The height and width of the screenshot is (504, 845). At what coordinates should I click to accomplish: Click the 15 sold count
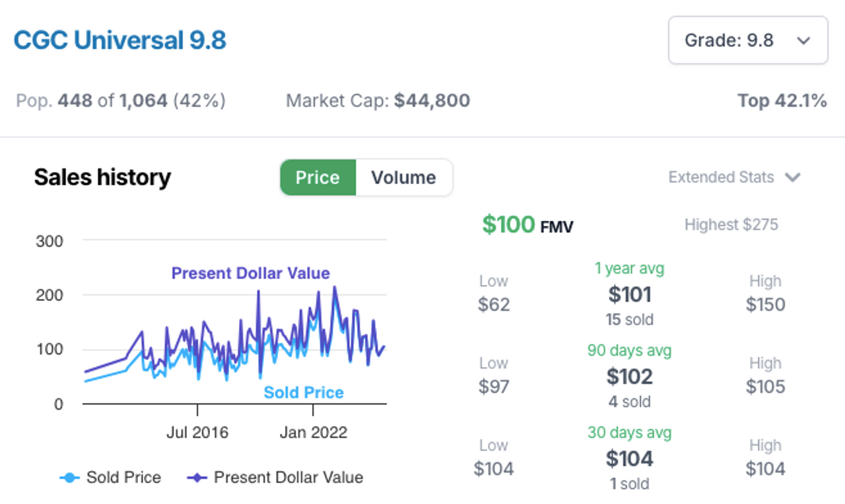pyautogui.click(x=629, y=320)
